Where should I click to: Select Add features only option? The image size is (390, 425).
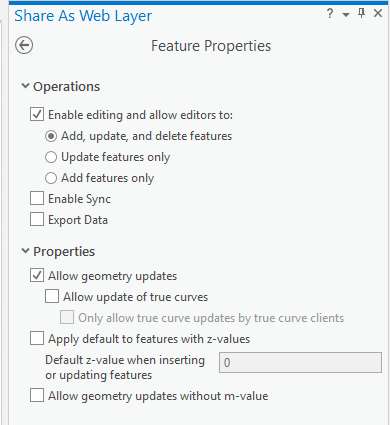tap(51, 178)
